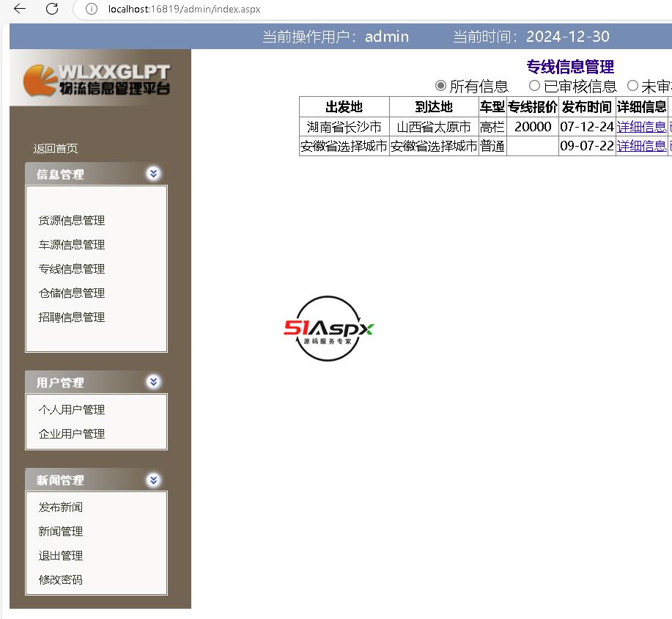Click the site info icon in address bar
Viewport: 672px width, 619px height.
click(92, 9)
